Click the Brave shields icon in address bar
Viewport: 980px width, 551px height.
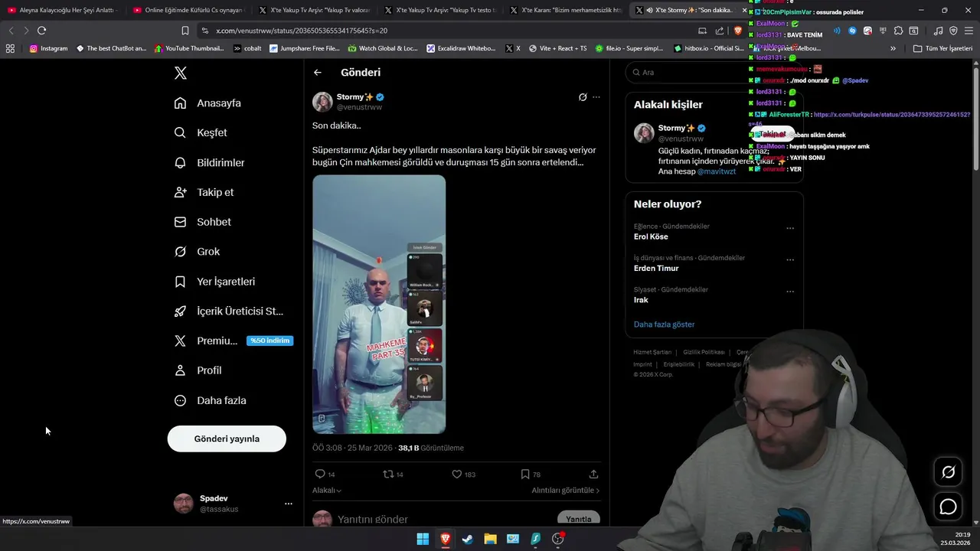pos(738,31)
